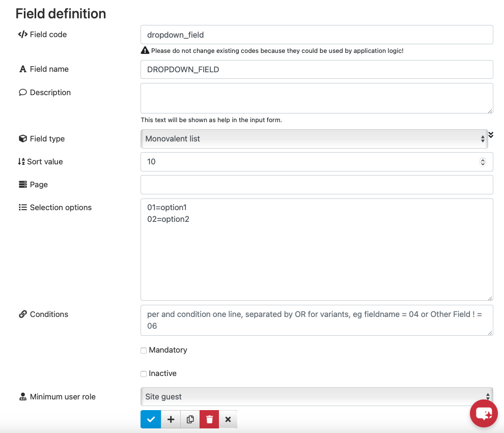This screenshot has width=504, height=433.
Task: Click inside the Selection options text area
Action: [x=317, y=250]
